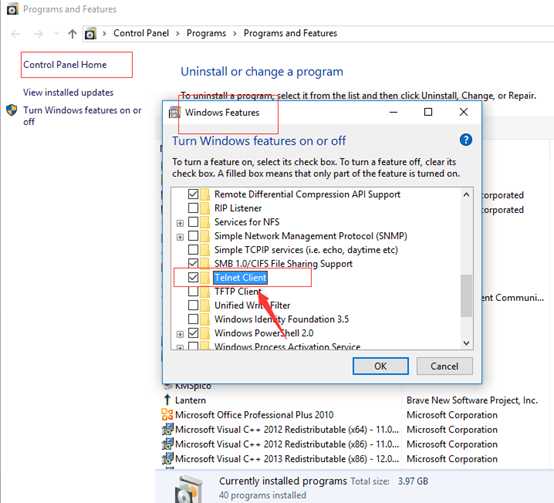Enable the Services for NFS checkbox
The image size is (554, 503).
pos(193,222)
